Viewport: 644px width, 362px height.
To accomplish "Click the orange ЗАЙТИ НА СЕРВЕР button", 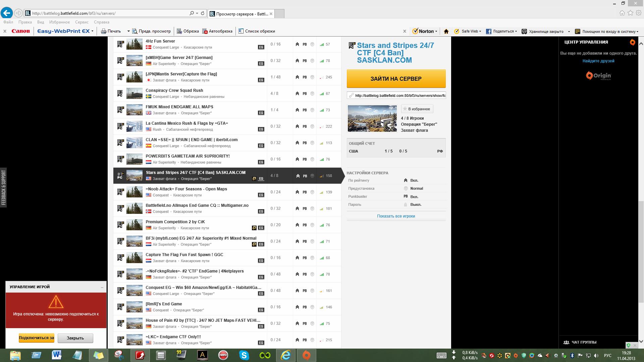I will [396, 79].
